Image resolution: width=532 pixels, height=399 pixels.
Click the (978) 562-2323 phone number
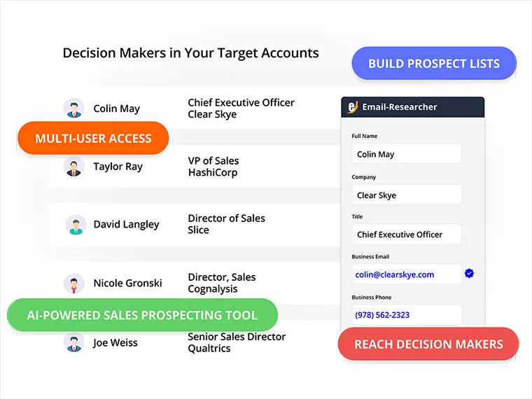(x=382, y=315)
